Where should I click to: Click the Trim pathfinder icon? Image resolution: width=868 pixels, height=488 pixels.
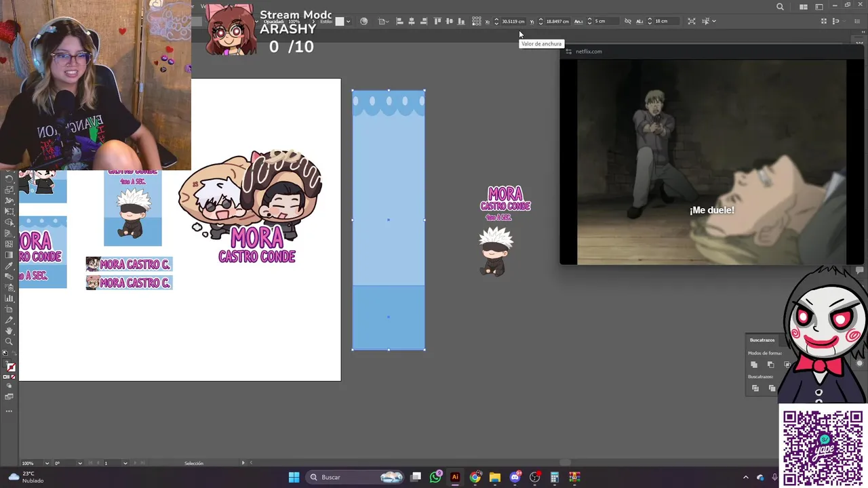pos(772,388)
